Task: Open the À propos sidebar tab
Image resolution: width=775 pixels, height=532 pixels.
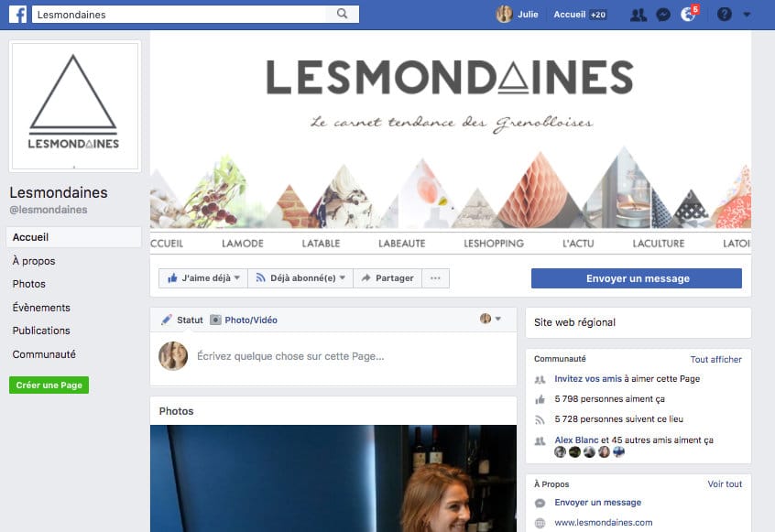Action: [34, 261]
